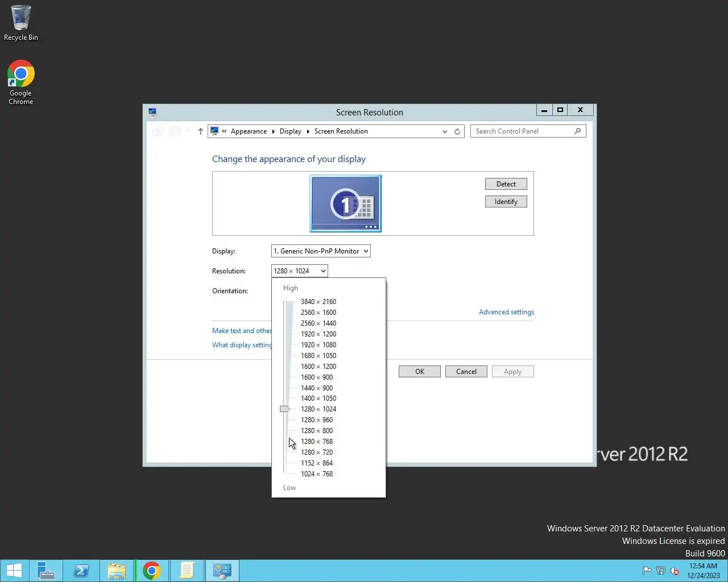The image size is (728, 582).
Task: Open the address bar history dropdown arrow
Action: coord(445,131)
